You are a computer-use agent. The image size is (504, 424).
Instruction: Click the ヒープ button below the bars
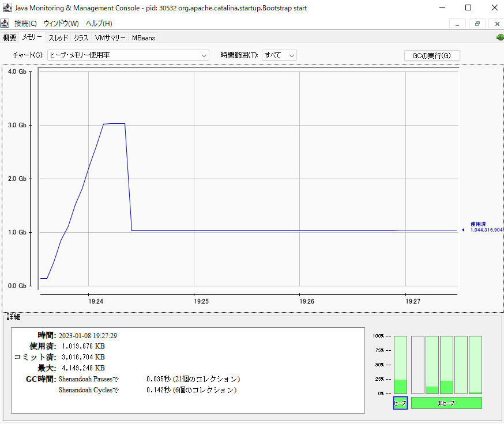coord(400,403)
